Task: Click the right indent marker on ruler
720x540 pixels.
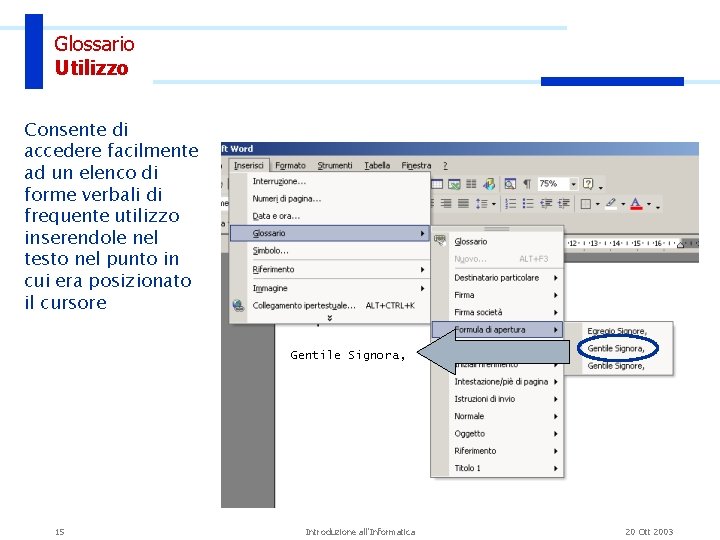Action: click(681, 244)
